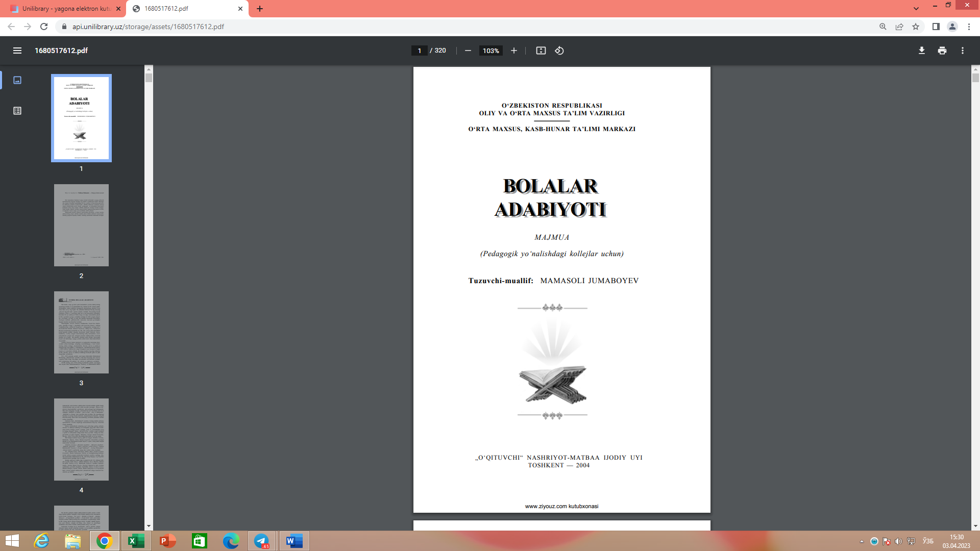980x551 pixels.
Task: Print the current PDF document
Action: point(942,51)
